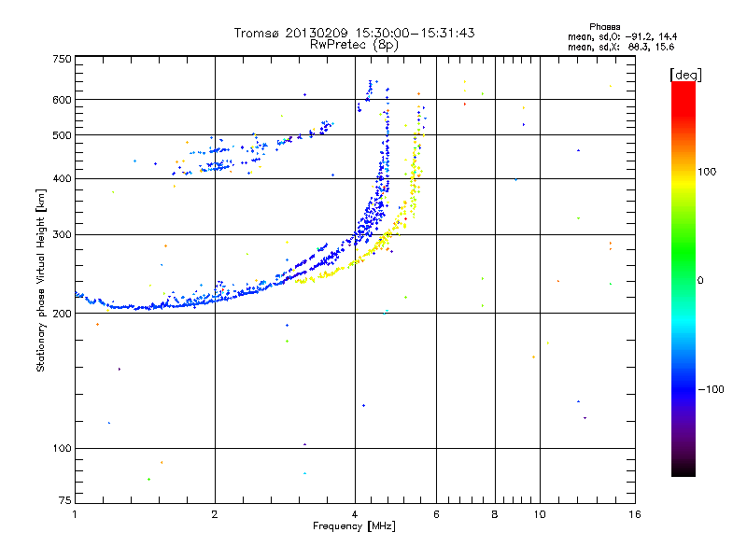
Task: Click the y-axis tick label '600'
Action: [62, 100]
